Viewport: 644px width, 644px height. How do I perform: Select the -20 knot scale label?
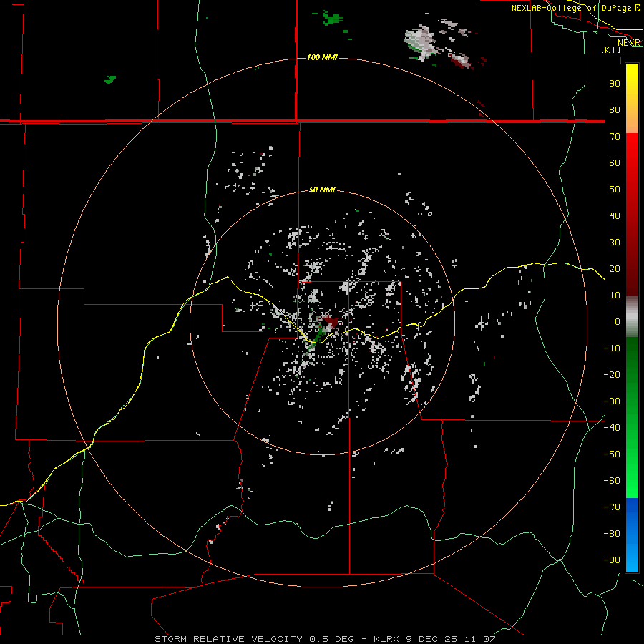point(612,374)
